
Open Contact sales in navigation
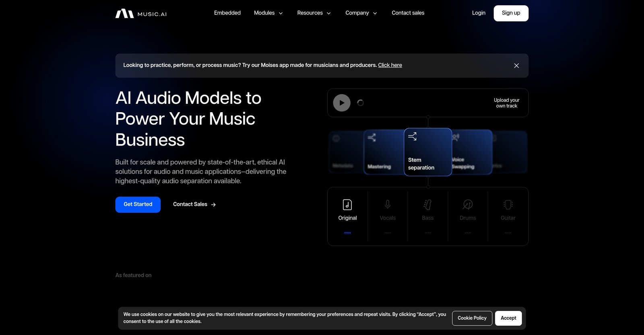(408, 13)
